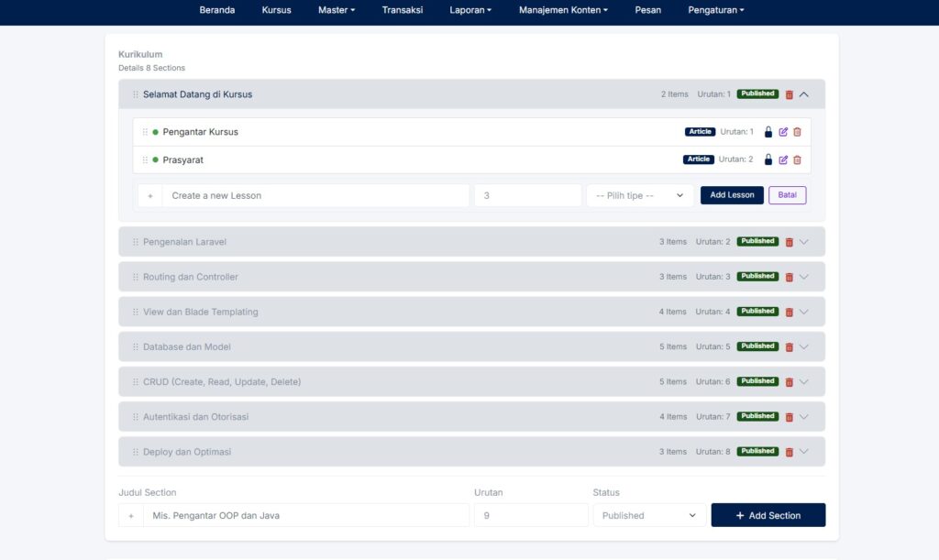The height and width of the screenshot is (560, 939).
Task: Remove the Deploy dan Optimasi section
Action: click(x=789, y=452)
